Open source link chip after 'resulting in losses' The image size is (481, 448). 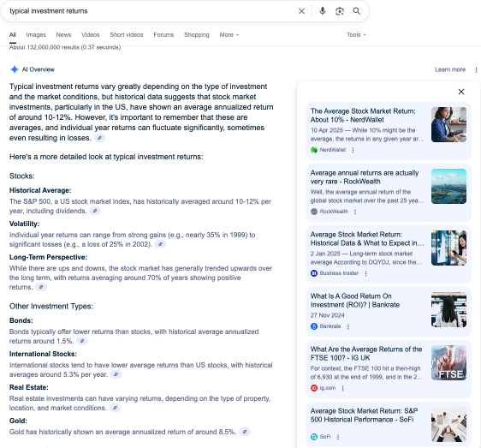99,138
